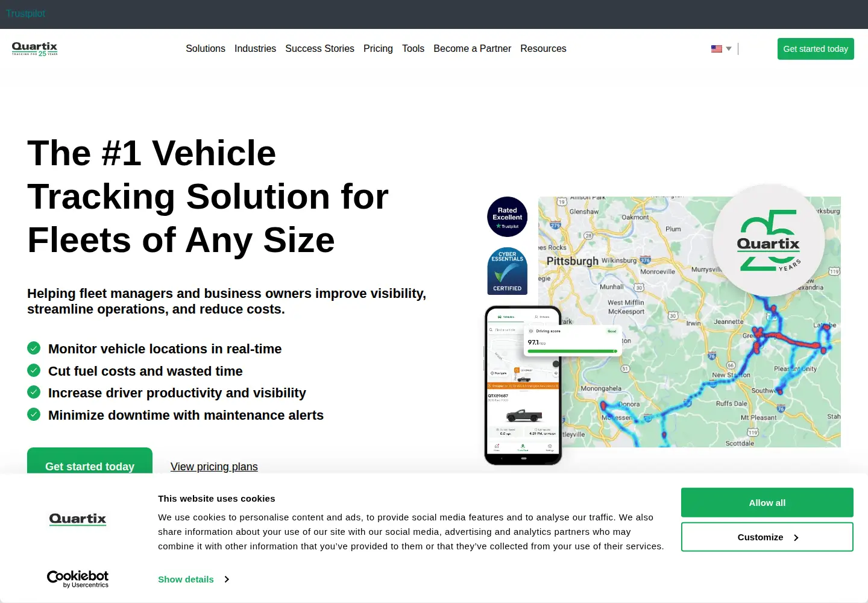Image resolution: width=868 pixels, height=603 pixels.
Task: Click the Trustpilot link in top bar
Action: point(26,13)
